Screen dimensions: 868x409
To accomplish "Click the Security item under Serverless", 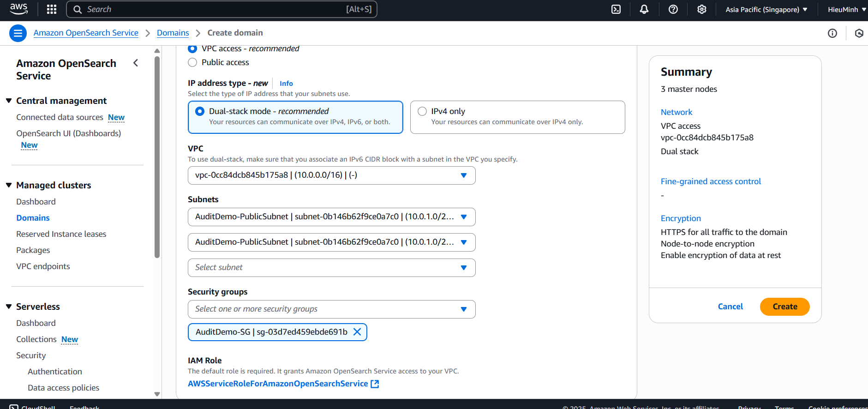I will pos(31,355).
